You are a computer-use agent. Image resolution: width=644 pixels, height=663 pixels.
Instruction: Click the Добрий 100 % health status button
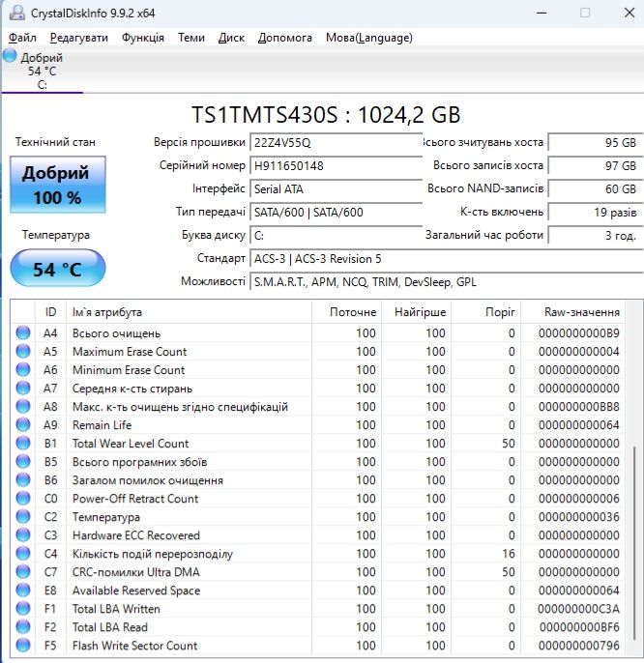[58, 185]
